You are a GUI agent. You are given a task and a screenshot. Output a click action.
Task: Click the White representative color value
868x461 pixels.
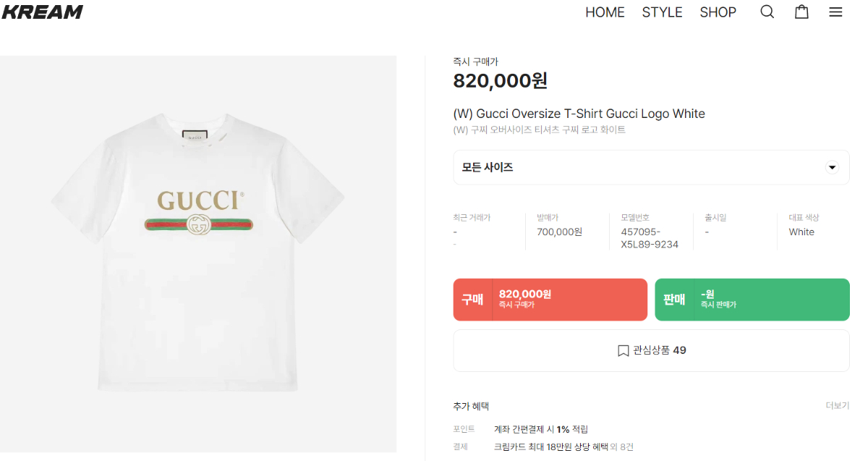pos(801,232)
